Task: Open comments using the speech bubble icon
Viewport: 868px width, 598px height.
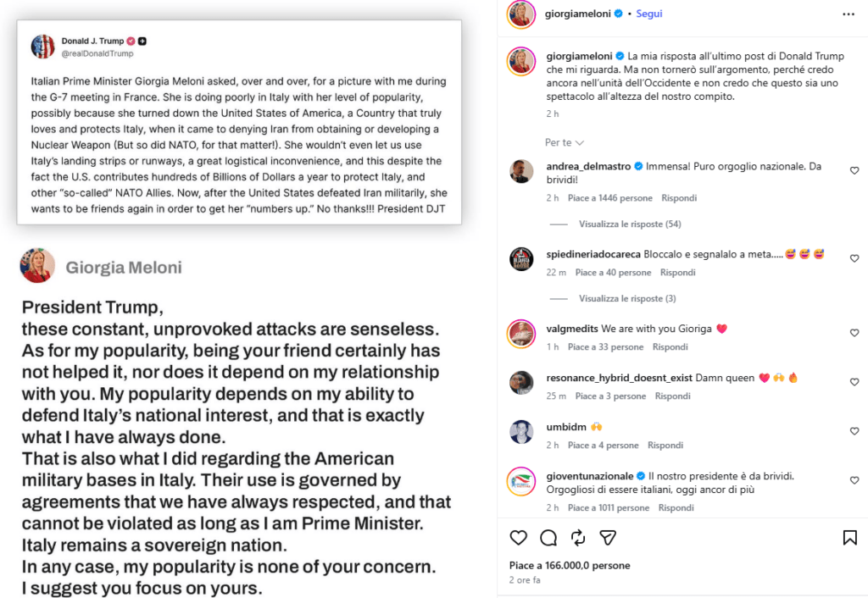Action: point(548,537)
